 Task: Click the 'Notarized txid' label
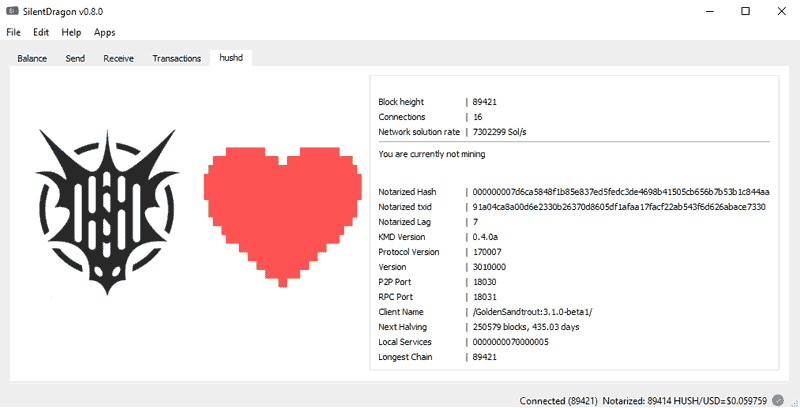pos(405,207)
